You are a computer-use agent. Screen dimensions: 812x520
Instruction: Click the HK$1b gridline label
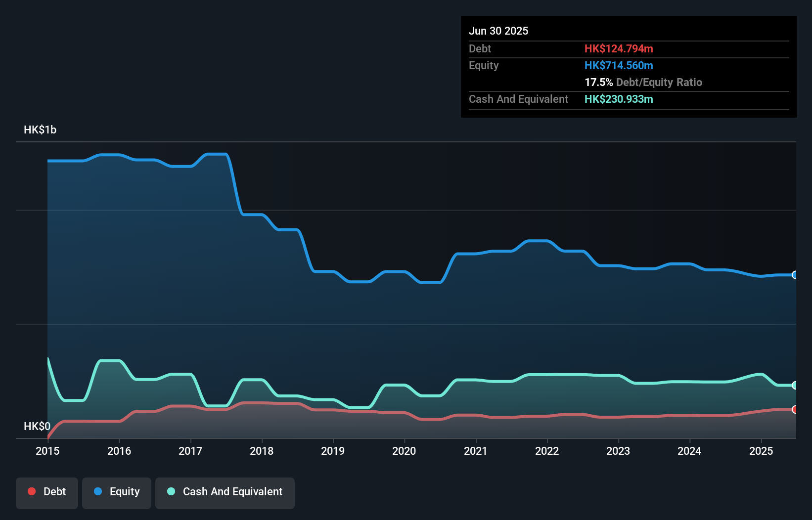[40, 130]
